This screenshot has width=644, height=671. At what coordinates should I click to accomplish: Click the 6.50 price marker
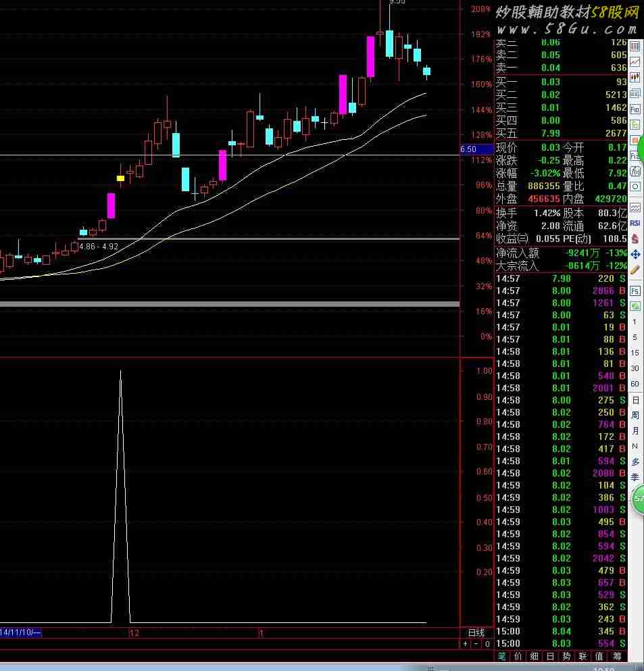click(x=476, y=149)
